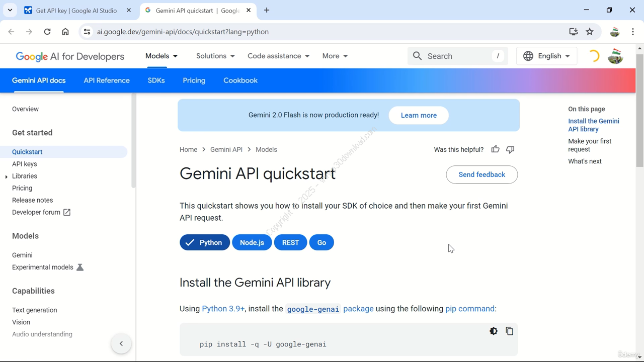Screen dimensions: 644x362
Task: Click the Google account avatar on the page
Action: pos(615,56)
